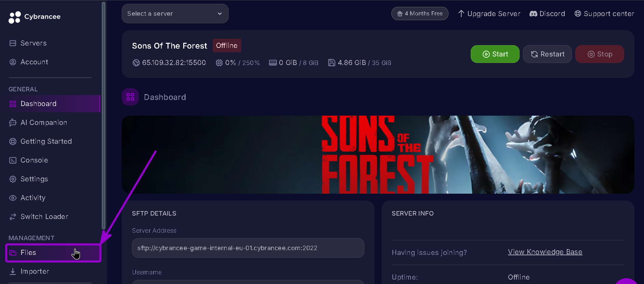This screenshot has width=644, height=284.
Task: Click the Upgrade Server up-arrow icon
Action: pos(461,13)
